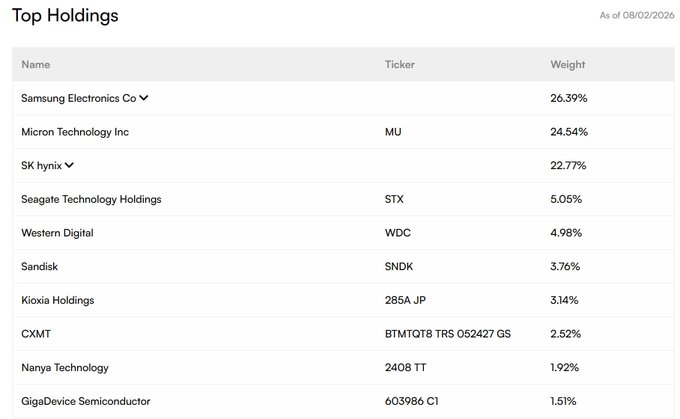Click the Name column header
Image resolution: width=680 pixels, height=419 pixels.
pyautogui.click(x=36, y=65)
